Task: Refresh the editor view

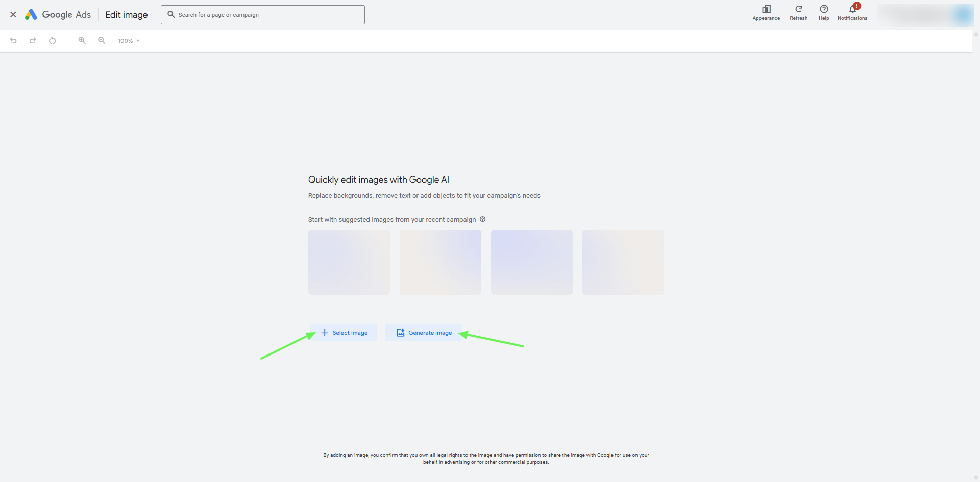Action: [798, 12]
